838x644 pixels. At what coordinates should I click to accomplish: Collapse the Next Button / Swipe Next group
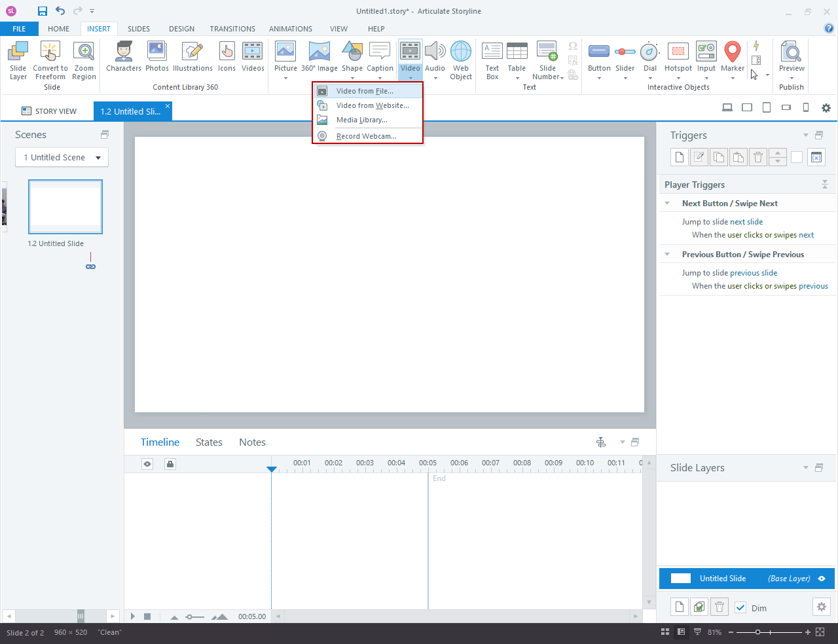(667, 204)
